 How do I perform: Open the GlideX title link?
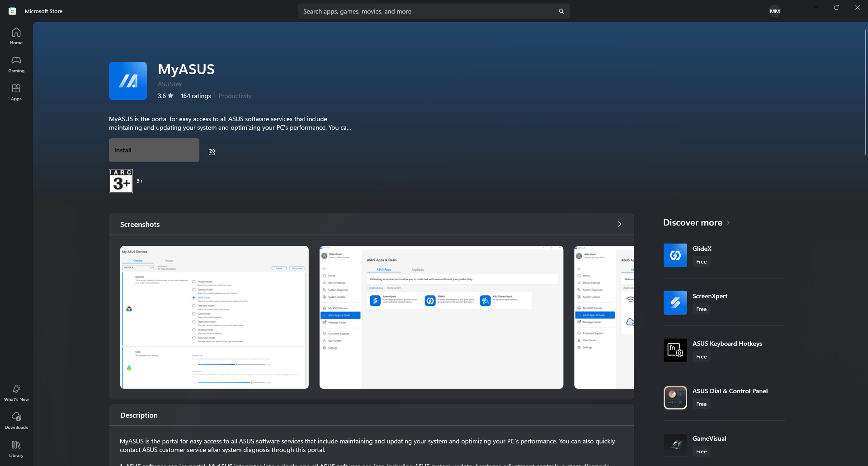tap(702, 249)
